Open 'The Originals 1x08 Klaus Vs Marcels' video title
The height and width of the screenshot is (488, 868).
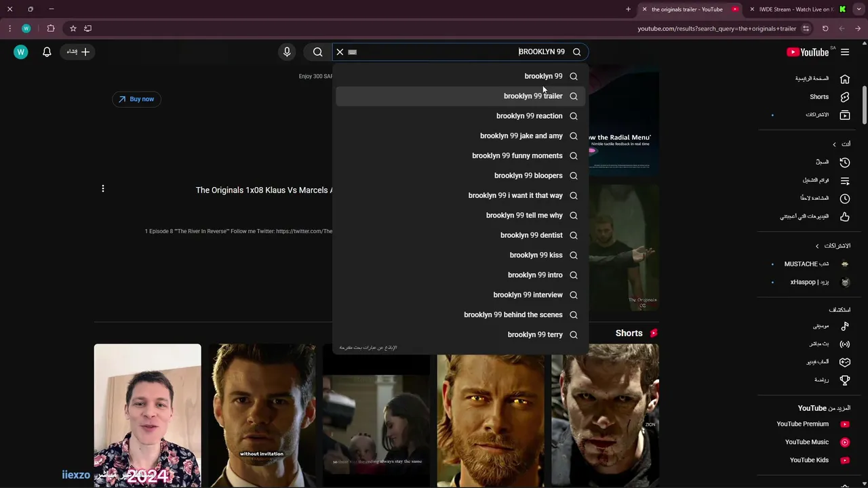pyautogui.click(x=264, y=190)
